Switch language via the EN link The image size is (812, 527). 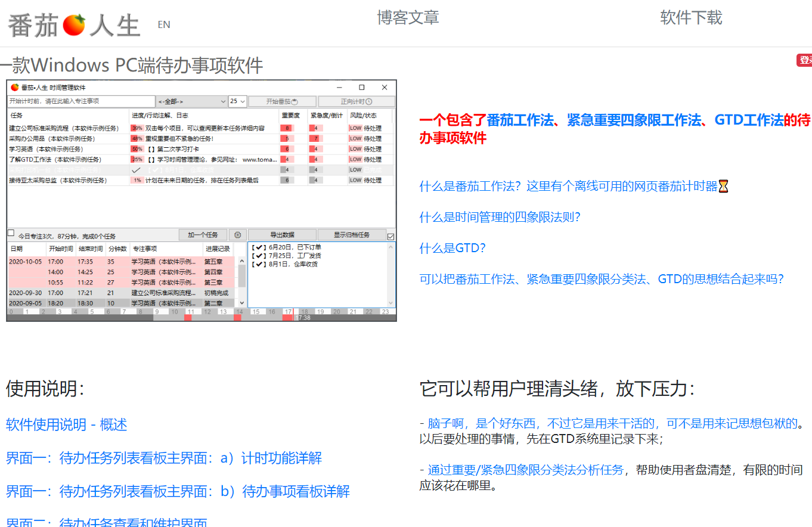[164, 24]
